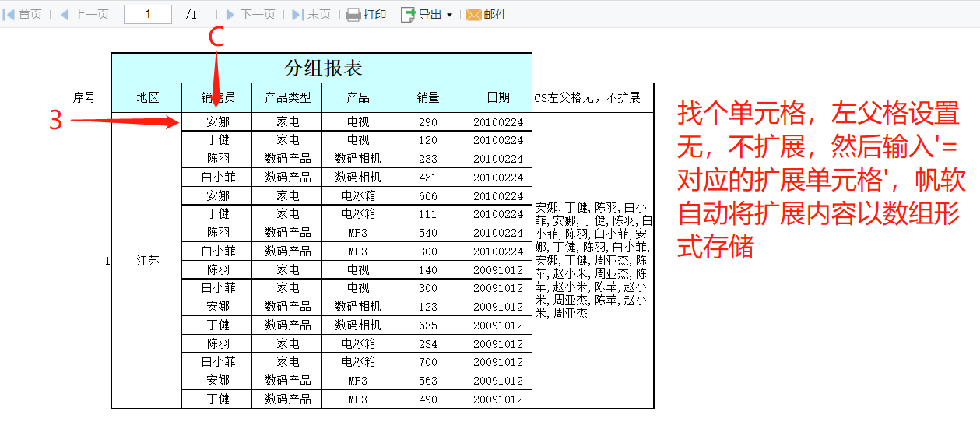This screenshot has height=436, width=980.
Task: Select sales value 123 cell
Action: pos(427,307)
